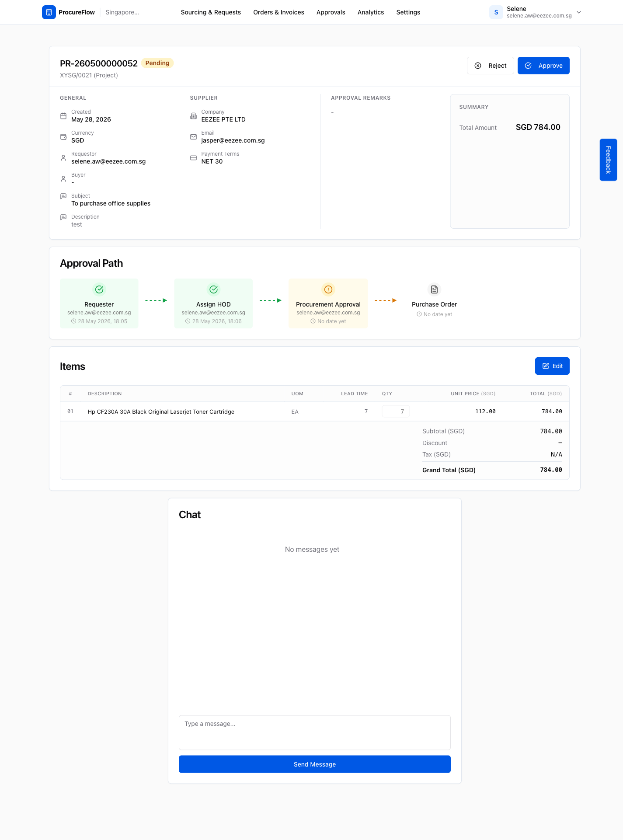Image resolution: width=623 pixels, height=840 pixels.
Task: Click the DESCRIPTION column header
Action: click(x=104, y=394)
